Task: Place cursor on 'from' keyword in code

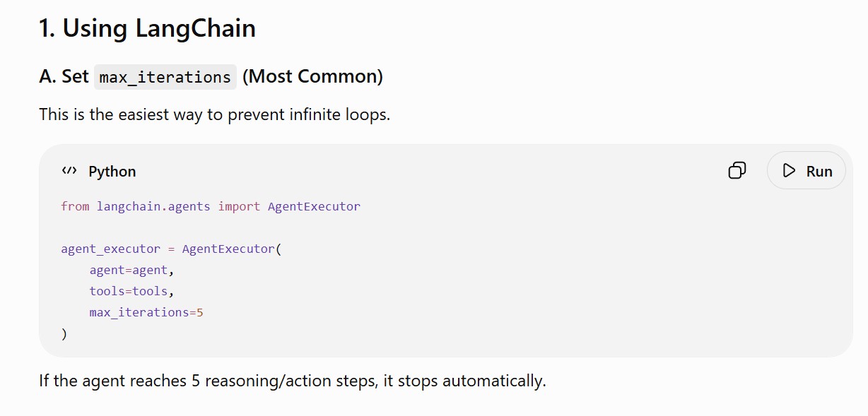Action: [x=75, y=207]
